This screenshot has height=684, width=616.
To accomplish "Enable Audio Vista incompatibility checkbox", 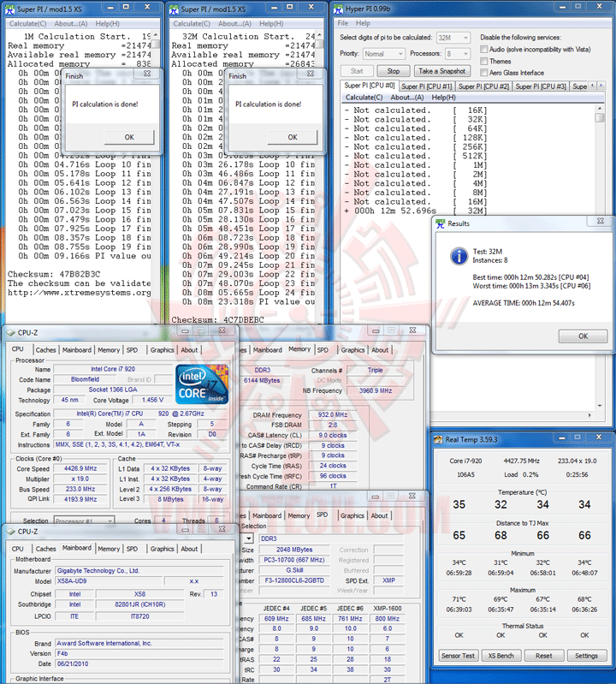I will click(484, 50).
